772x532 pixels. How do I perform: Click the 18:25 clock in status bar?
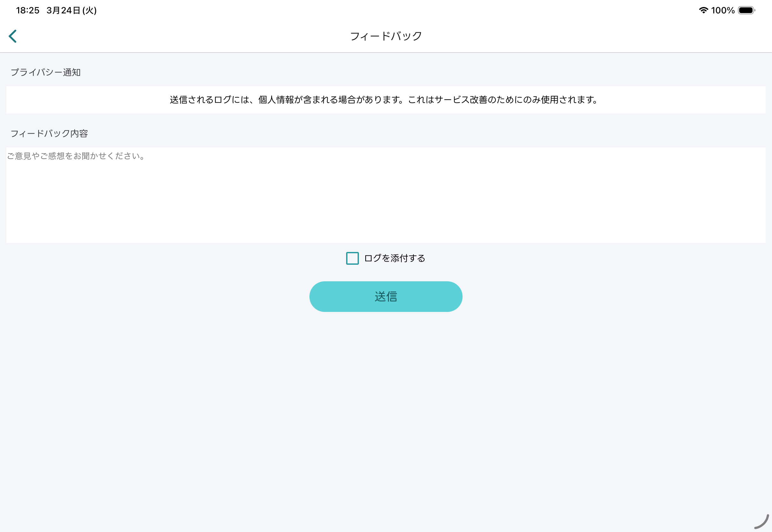pos(28,10)
